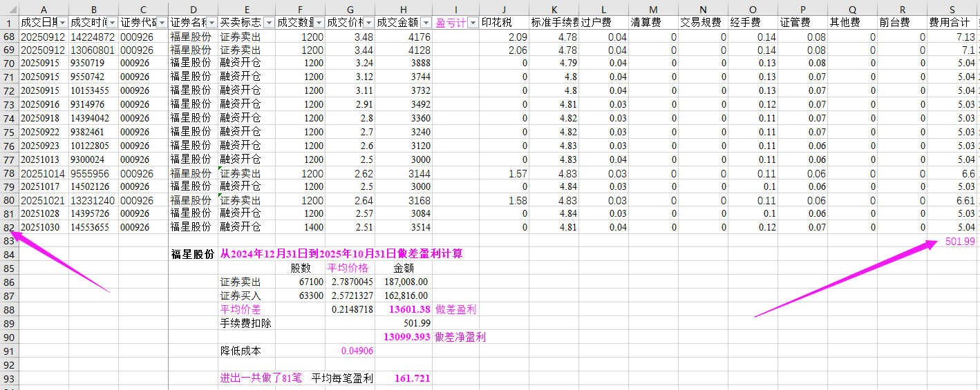Select column A by its header letter

(44, 9)
